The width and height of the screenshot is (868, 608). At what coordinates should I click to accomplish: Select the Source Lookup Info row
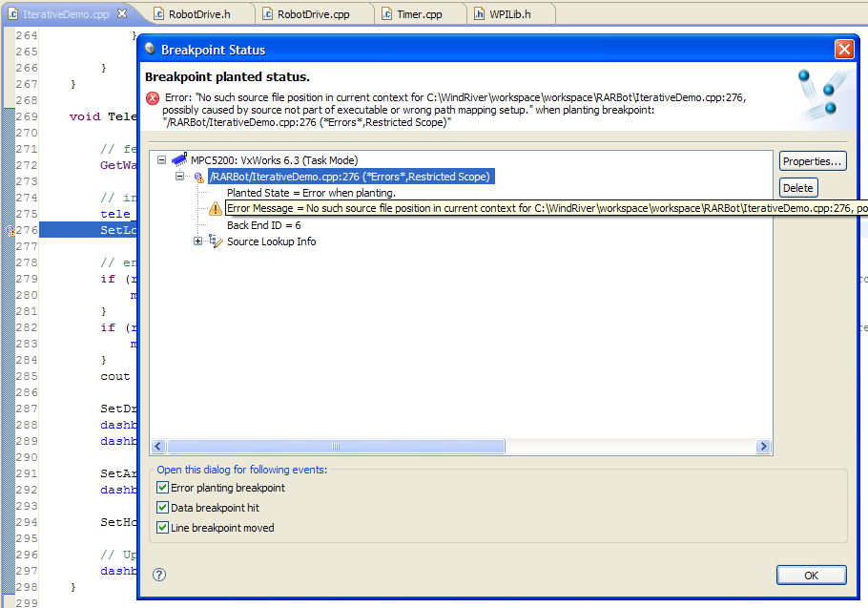click(x=271, y=241)
